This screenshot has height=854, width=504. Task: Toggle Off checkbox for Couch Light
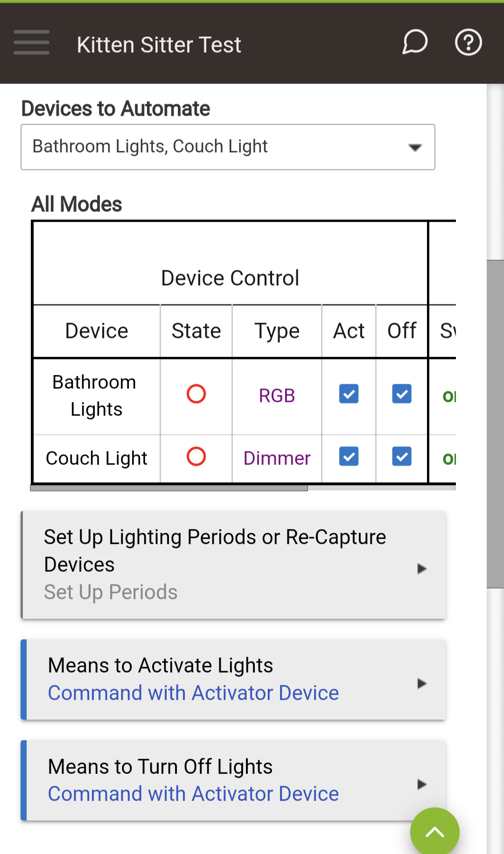(402, 456)
